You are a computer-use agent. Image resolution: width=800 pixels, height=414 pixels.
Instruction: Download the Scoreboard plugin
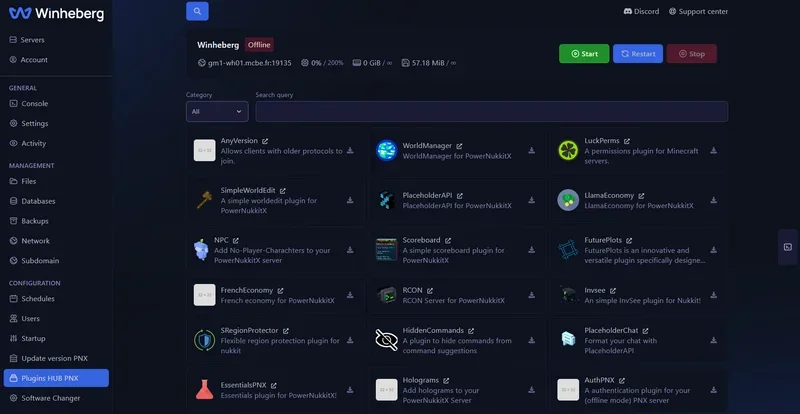(532, 250)
